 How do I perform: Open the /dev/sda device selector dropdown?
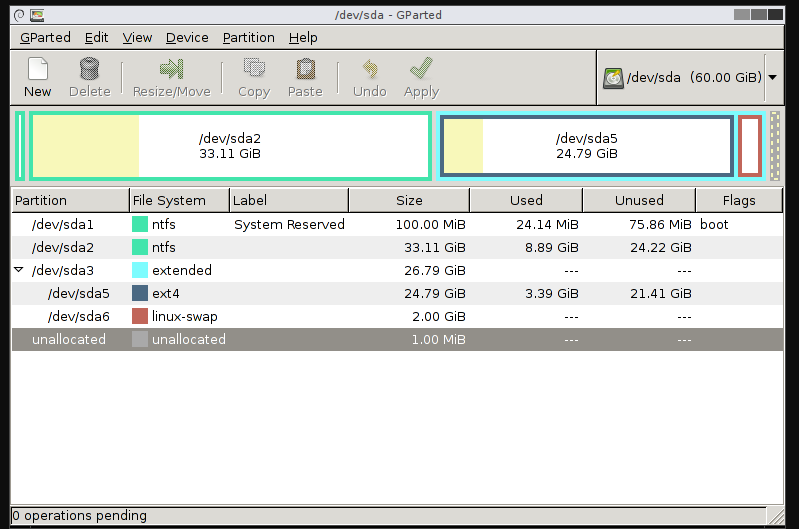(773, 77)
